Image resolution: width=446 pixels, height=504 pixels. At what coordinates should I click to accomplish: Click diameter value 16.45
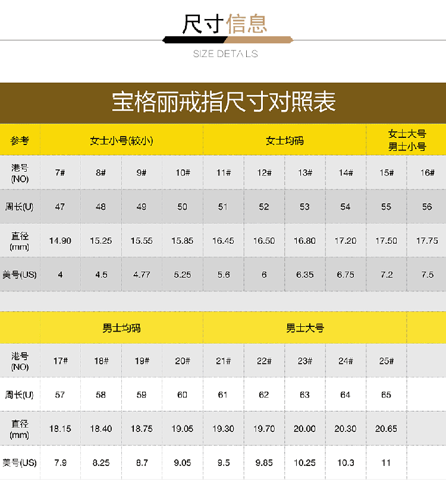click(x=223, y=241)
